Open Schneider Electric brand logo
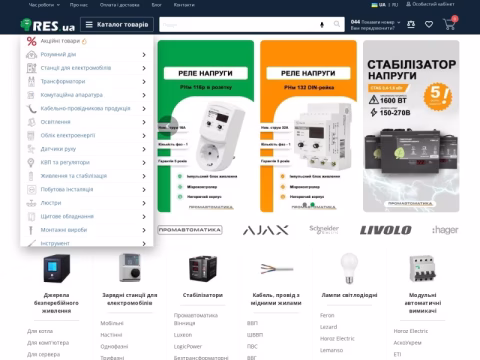Viewport: 480px width, 360px height. [324, 230]
